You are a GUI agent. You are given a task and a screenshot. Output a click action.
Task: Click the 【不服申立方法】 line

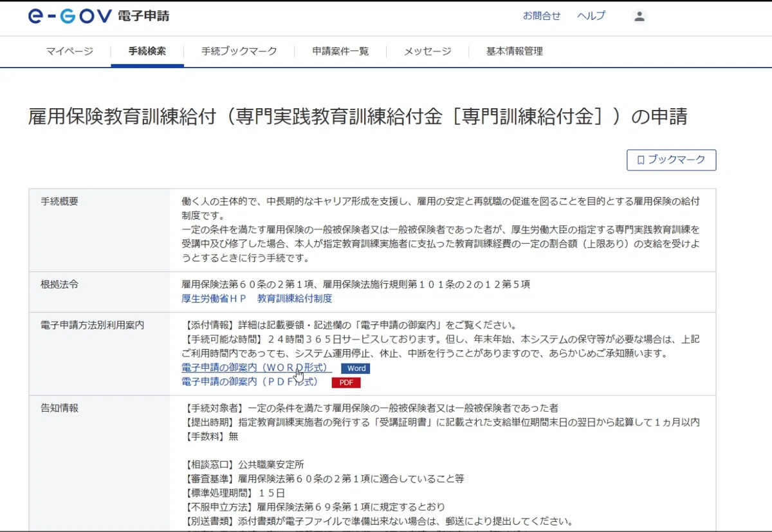tap(313, 507)
